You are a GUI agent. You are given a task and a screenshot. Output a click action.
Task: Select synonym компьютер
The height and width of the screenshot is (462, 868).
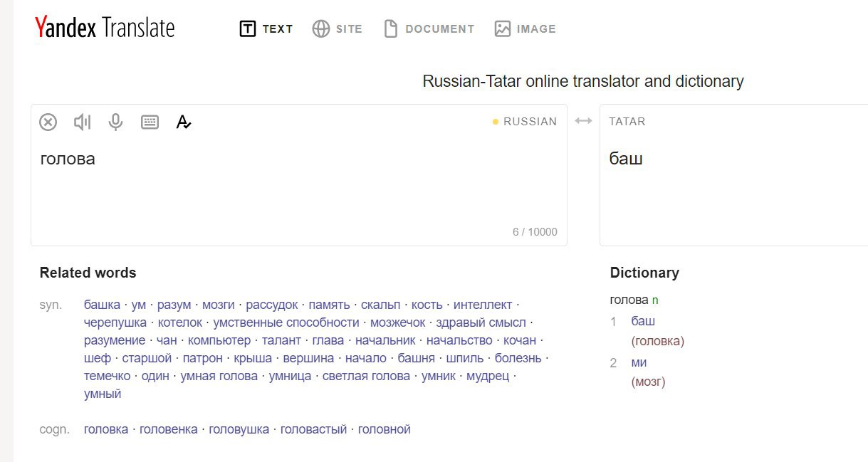[219, 340]
